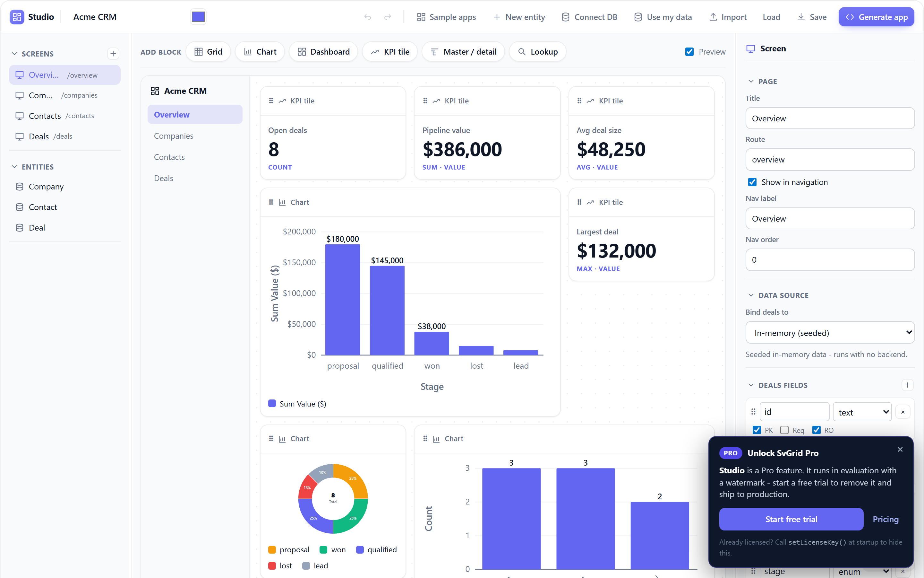Collapse the ENTITIES section
Screen dimensions: 924x578
coord(14,167)
